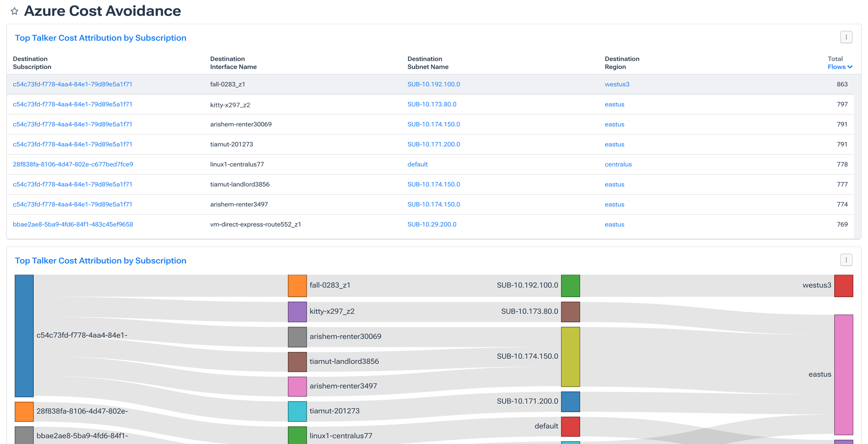Screen dimensions: 868x444
Task: Open subscription bbae2ae8-5ba9-4fd6-84f1-483c45ef9658
Action: coord(73,224)
